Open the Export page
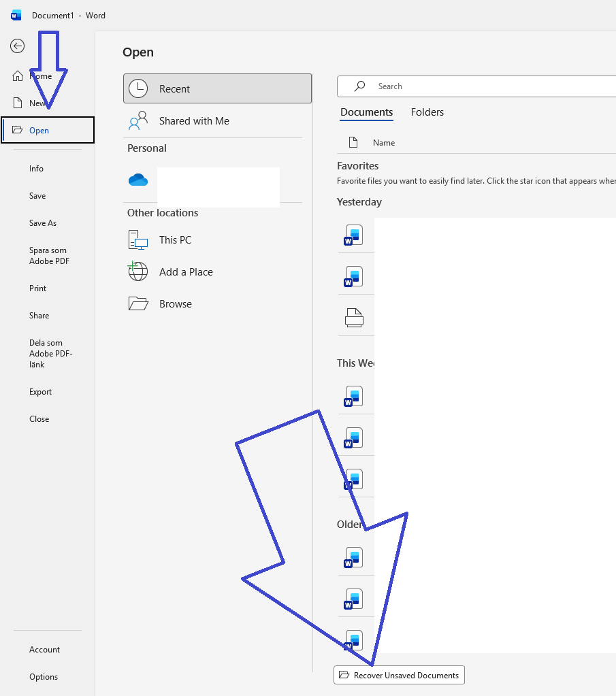 coord(40,392)
